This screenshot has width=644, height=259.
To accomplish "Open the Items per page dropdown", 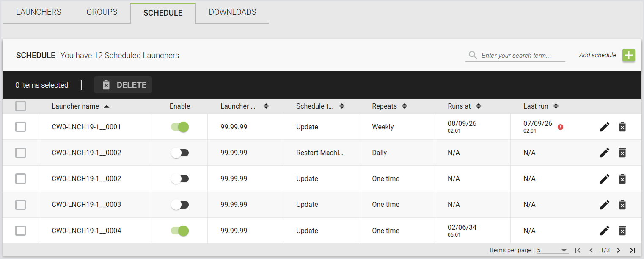I will (552, 250).
